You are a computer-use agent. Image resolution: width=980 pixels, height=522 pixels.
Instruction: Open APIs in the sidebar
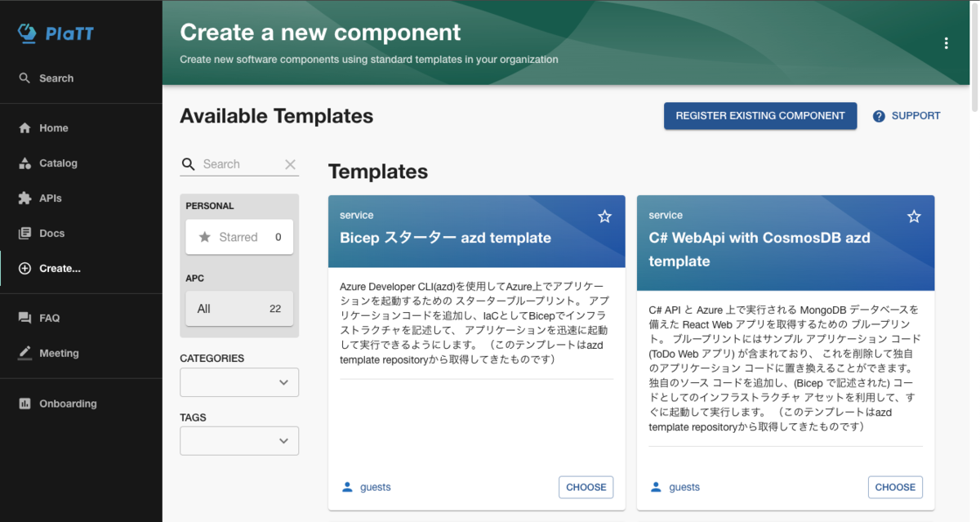click(x=81, y=199)
